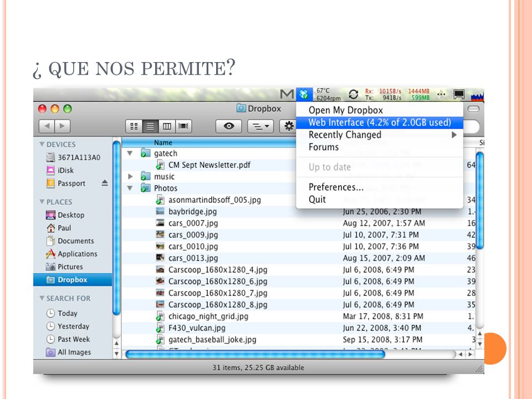Open Desktop in the Places sidebar

coord(65,215)
